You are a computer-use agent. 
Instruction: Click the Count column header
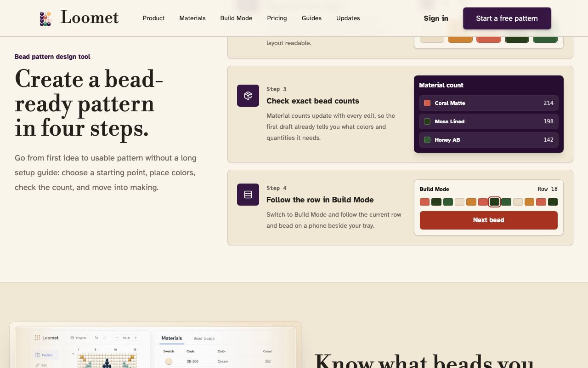267,351
